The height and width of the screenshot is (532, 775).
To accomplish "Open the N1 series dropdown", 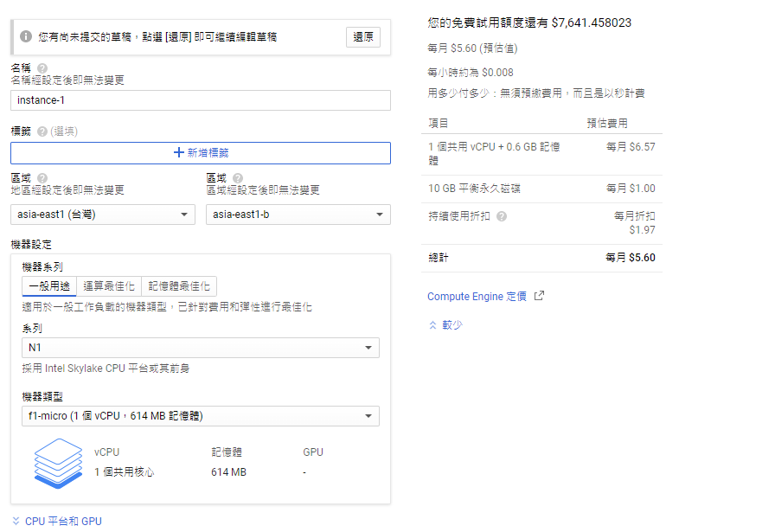I will [x=200, y=348].
